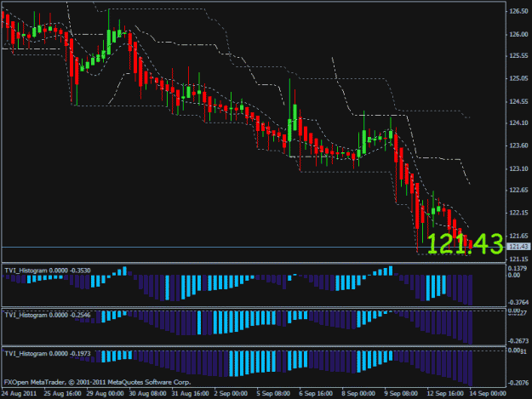532x399 pixels.
Task: Click the 24 Aug 2011 time label
Action: [19, 393]
